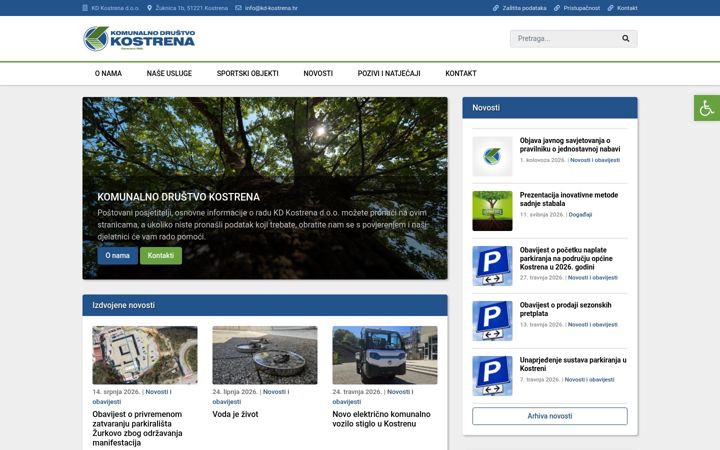The width and height of the screenshot is (720, 450).
Task: Click the tree thumbnail of Prezentacija inovativne metode
Action: (x=492, y=211)
